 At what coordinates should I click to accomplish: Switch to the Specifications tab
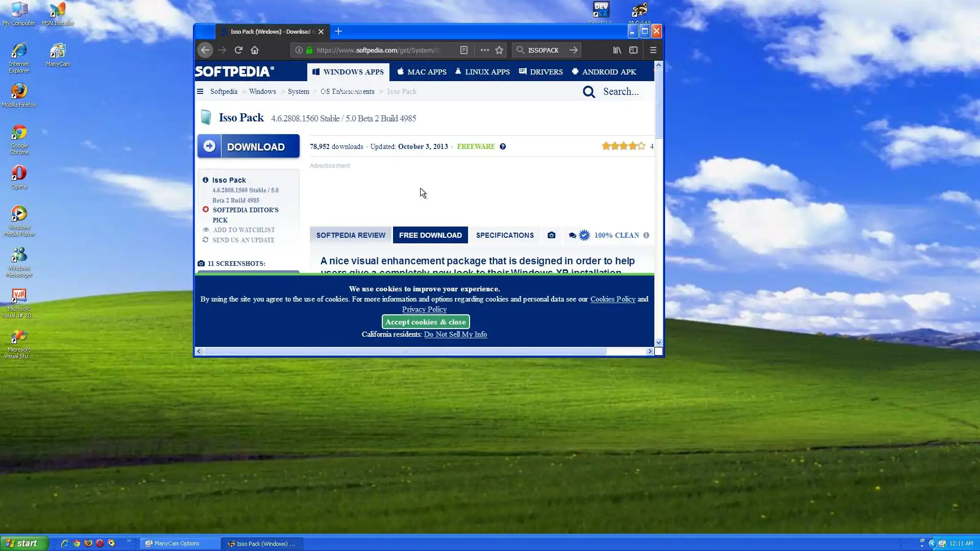pyautogui.click(x=504, y=235)
